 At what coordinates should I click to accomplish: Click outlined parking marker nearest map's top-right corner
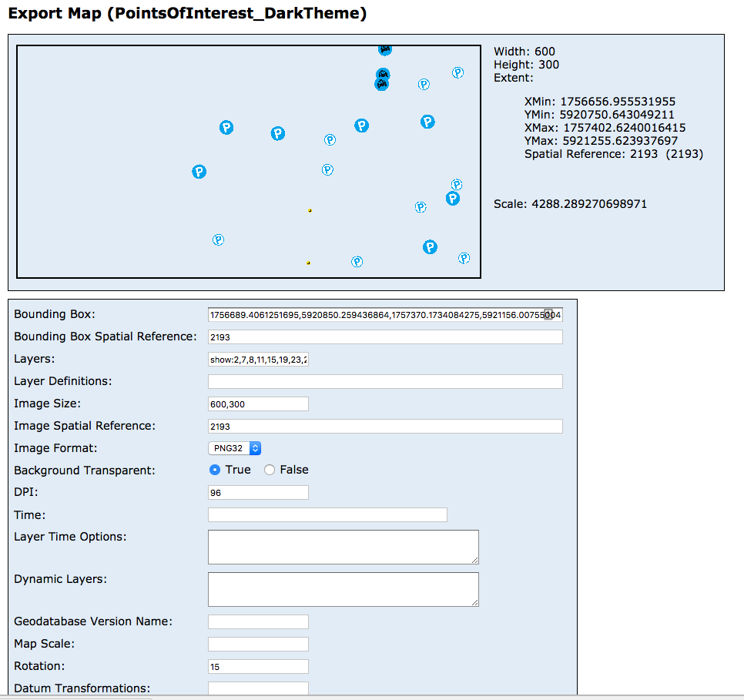[x=458, y=72]
